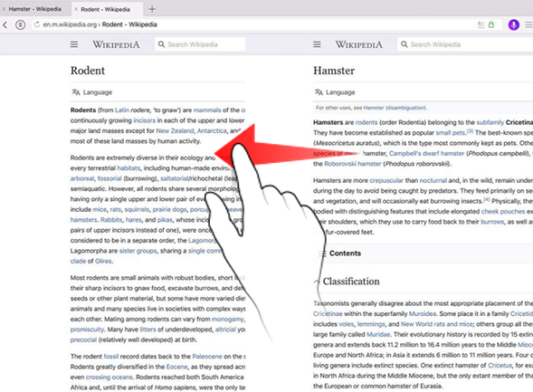
Task: Open the Roborovski hamster link
Action: click(x=353, y=164)
